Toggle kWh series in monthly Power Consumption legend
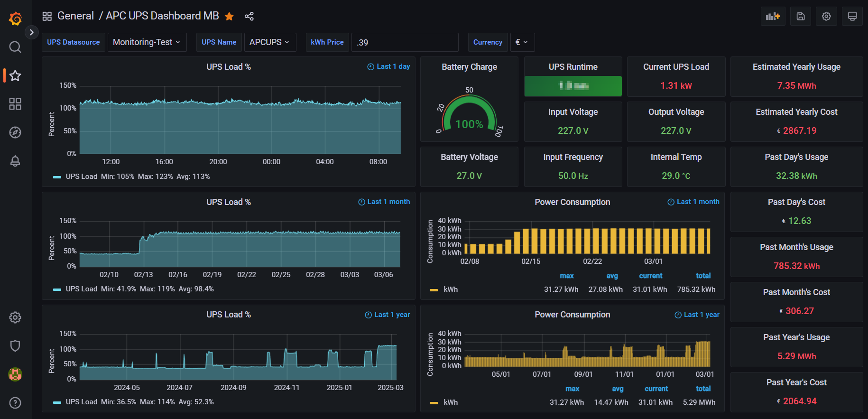The width and height of the screenshot is (868, 419). pos(451,289)
